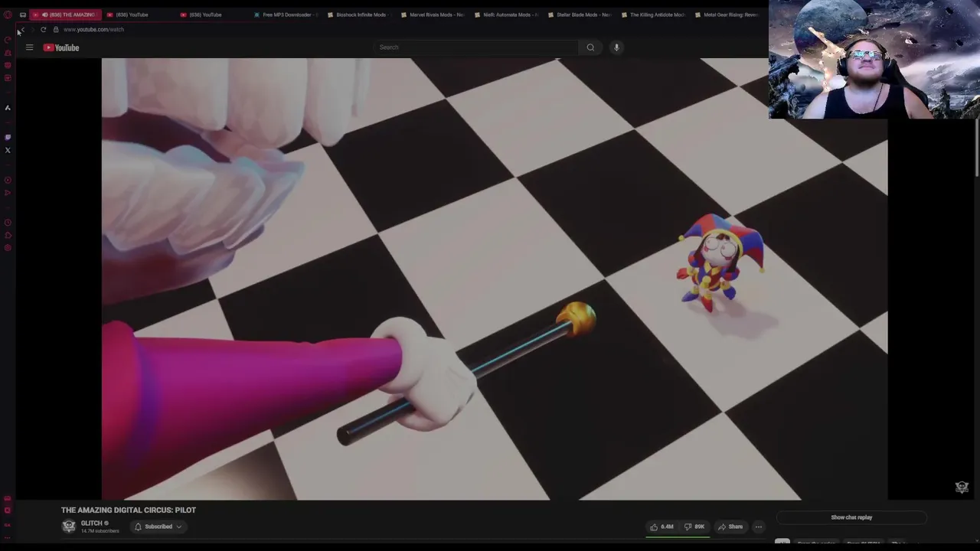Open workspace tab-islands icon beside tabs

(22, 15)
